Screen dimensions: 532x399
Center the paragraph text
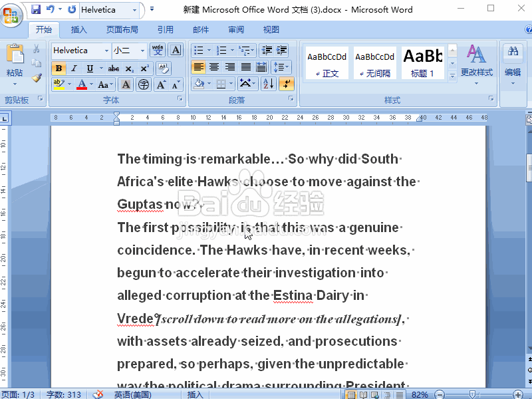pyautogui.click(x=213, y=67)
